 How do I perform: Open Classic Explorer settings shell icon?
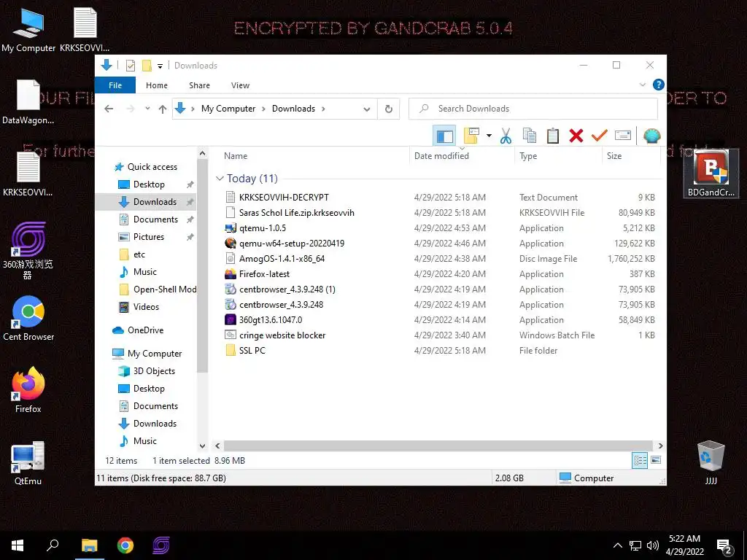(651, 136)
